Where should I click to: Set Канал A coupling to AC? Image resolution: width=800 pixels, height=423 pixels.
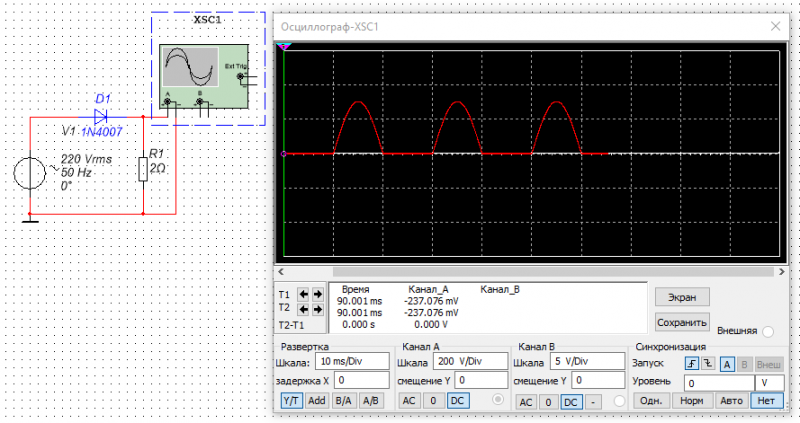pyautogui.click(x=409, y=401)
